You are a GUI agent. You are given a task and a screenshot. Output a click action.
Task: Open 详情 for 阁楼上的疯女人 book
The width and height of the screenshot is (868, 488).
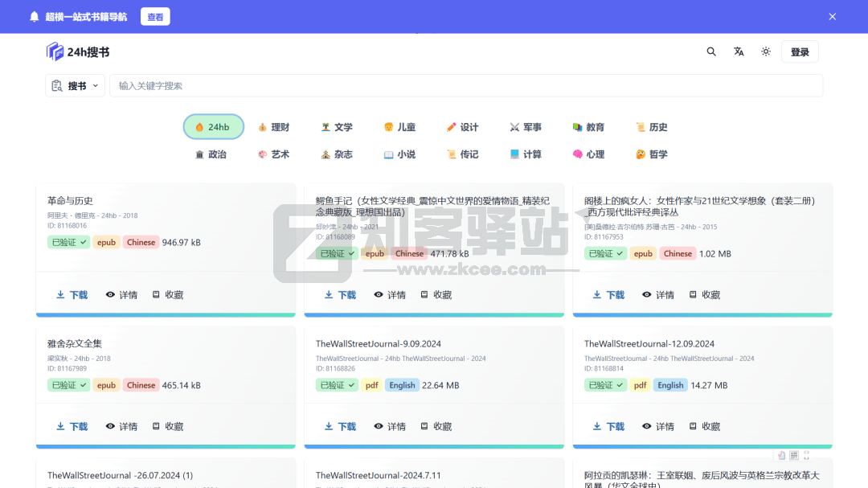click(x=658, y=295)
